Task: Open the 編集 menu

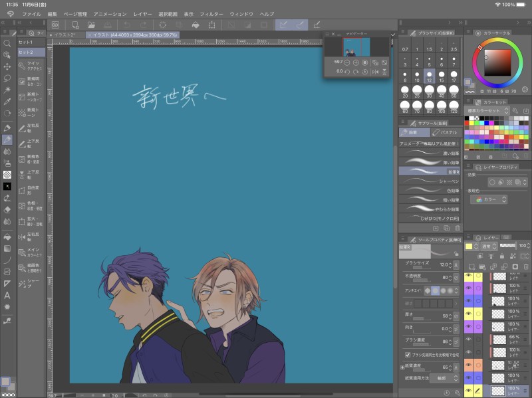Action: (53, 14)
